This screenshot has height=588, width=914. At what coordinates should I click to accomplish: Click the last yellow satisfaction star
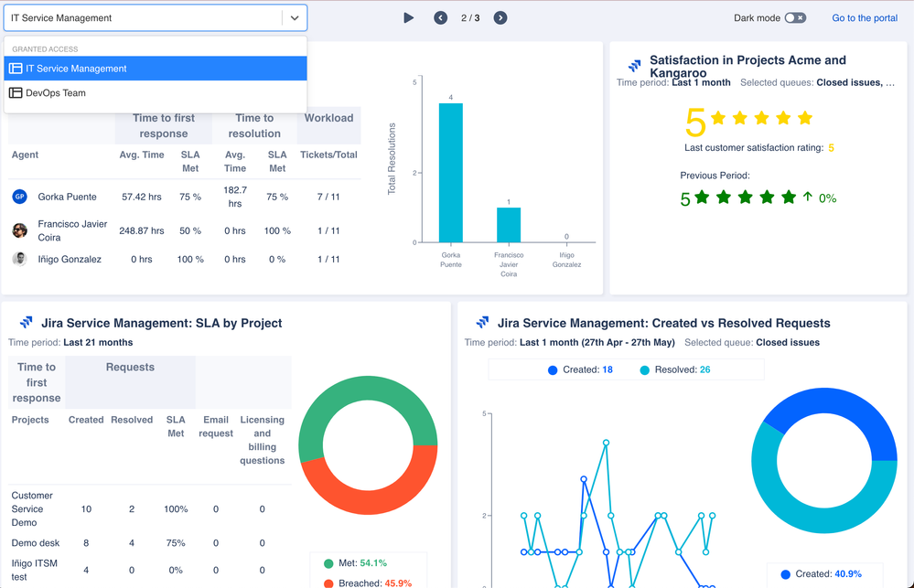(805, 118)
